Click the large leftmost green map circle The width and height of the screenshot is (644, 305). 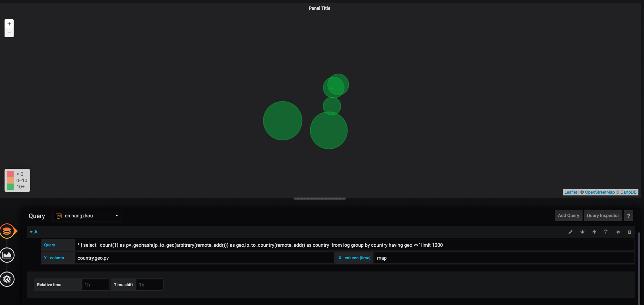tap(283, 121)
